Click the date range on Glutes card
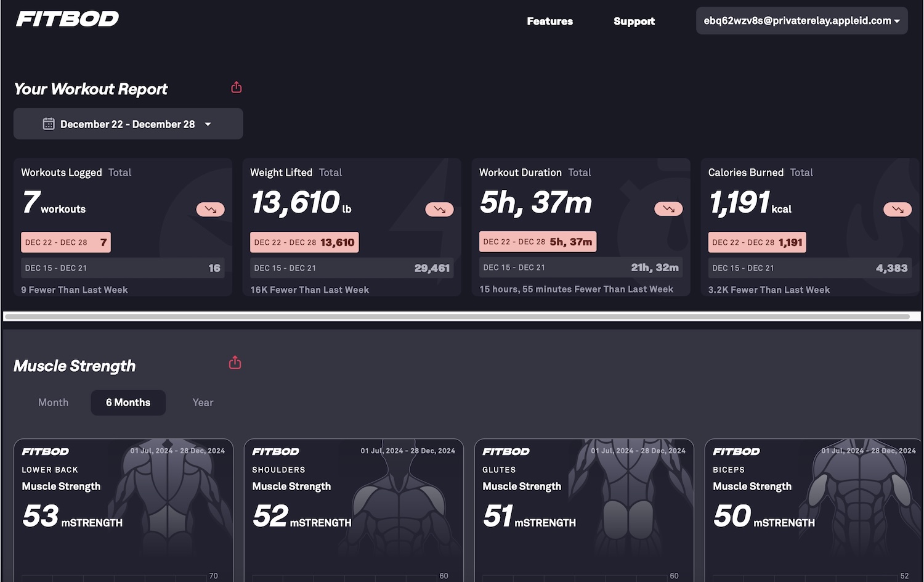Image resolution: width=924 pixels, height=582 pixels. point(638,451)
